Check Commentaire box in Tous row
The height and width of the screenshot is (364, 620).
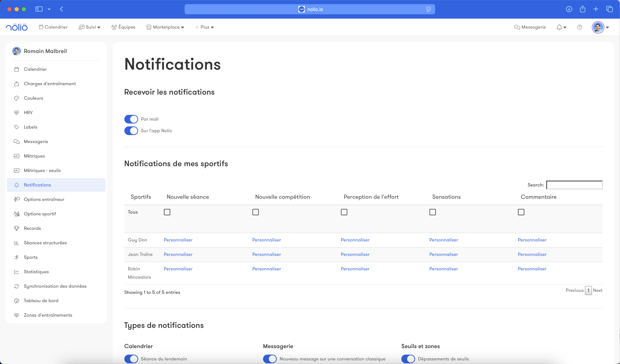point(521,212)
